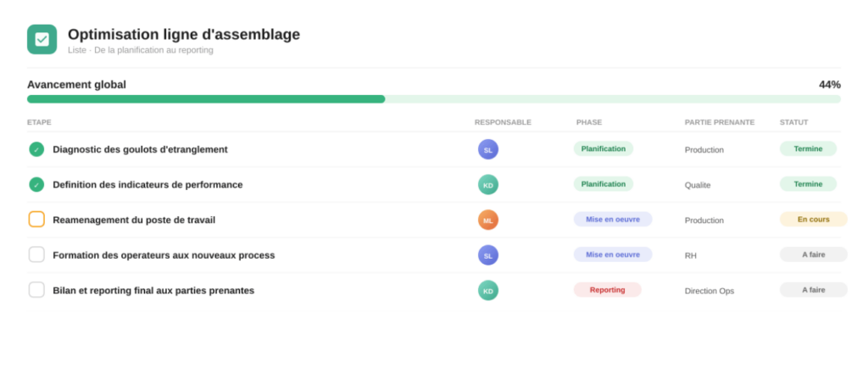Click KD avatar on Definition des indicateurs row
The image size is (868, 380).
(x=488, y=184)
